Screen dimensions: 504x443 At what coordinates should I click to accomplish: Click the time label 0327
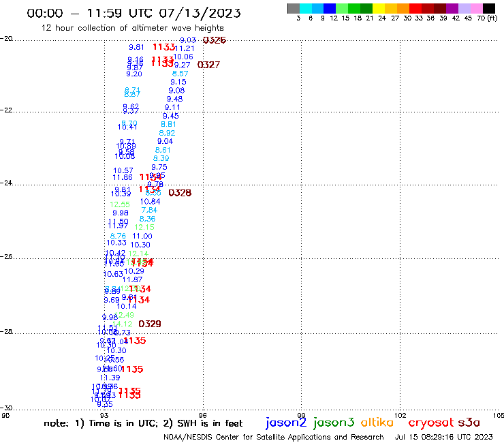(x=208, y=65)
